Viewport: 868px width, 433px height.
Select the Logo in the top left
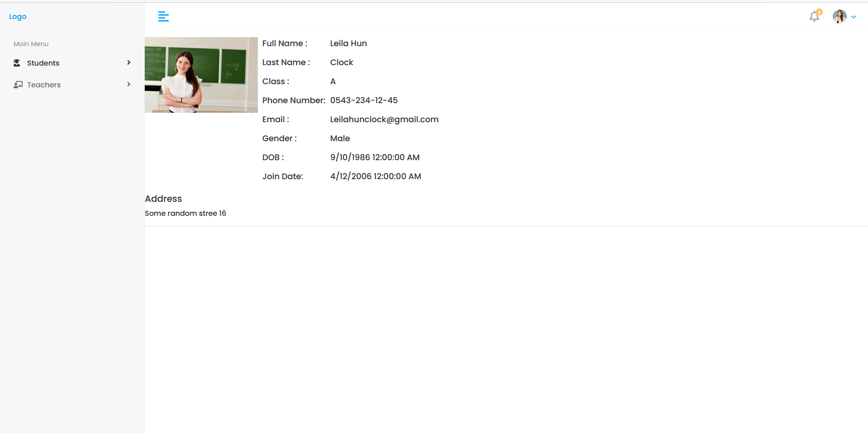[17, 16]
